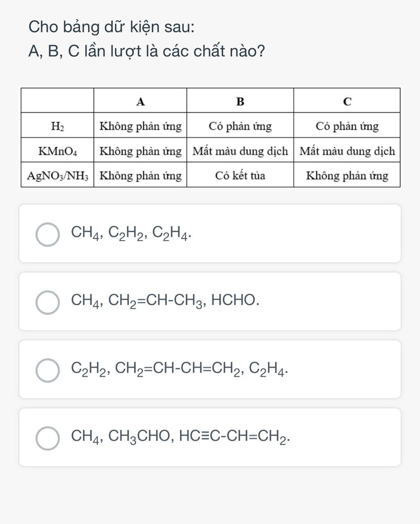Click answer text ending HC≡C-CH=CH2

[x=180, y=437]
